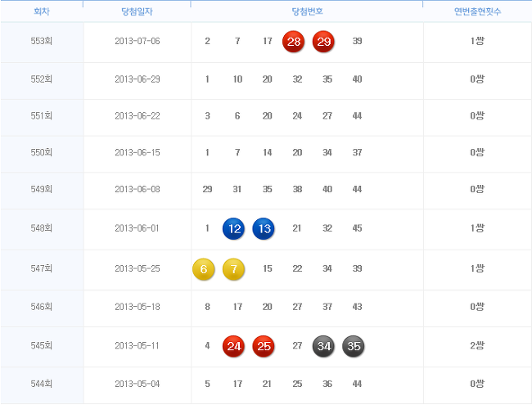
Task: Select round 547회 cell
Action: pyautogui.click(x=42, y=268)
